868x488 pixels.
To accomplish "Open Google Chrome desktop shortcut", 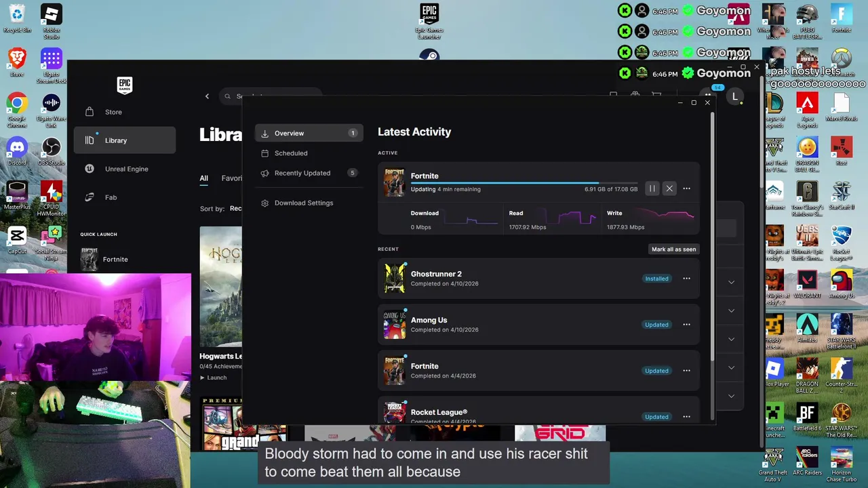I will pyautogui.click(x=17, y=110).
